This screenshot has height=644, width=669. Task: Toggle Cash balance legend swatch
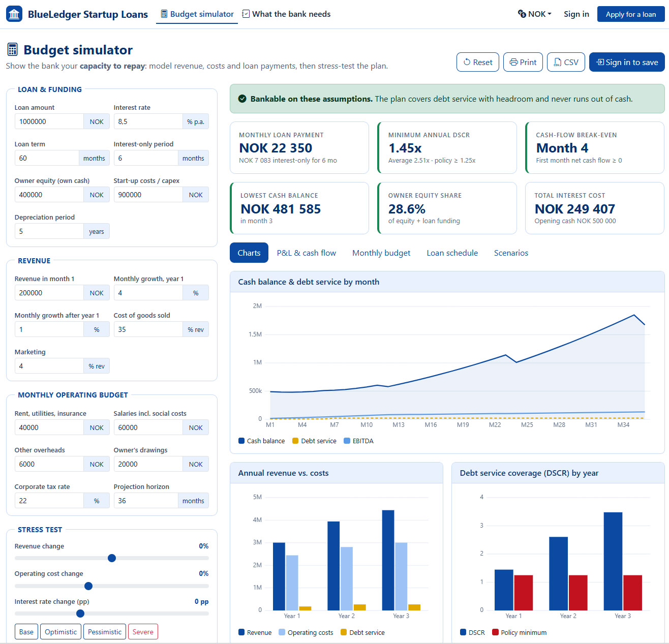click(241, 441)
